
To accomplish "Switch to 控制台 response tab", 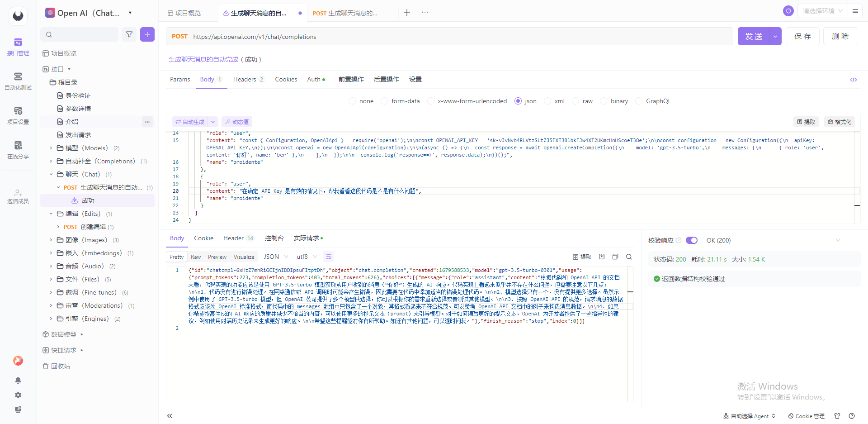I will pyautogui.click(x=274, y=238).
